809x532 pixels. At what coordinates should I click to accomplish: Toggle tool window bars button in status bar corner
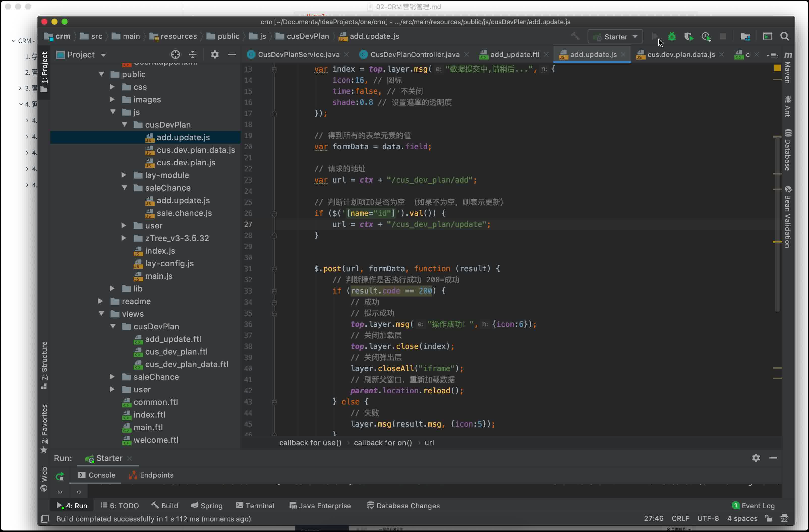[45, 519]
